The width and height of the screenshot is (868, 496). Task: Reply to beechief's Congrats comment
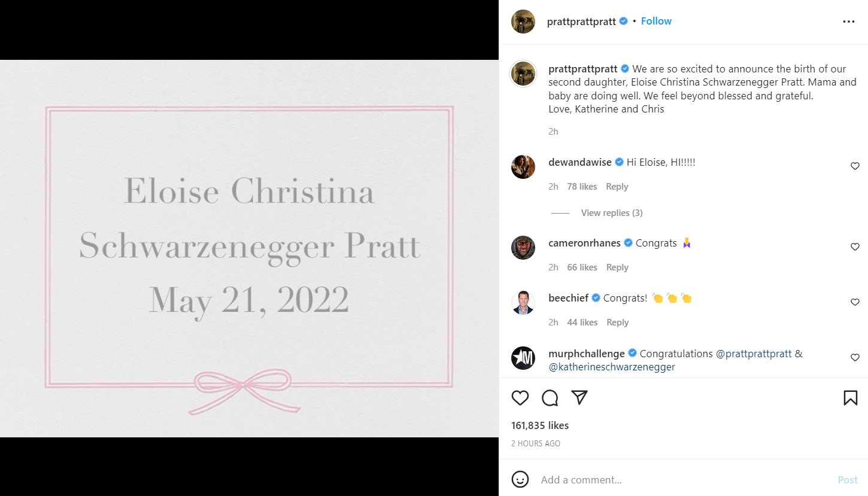[617, 322]
